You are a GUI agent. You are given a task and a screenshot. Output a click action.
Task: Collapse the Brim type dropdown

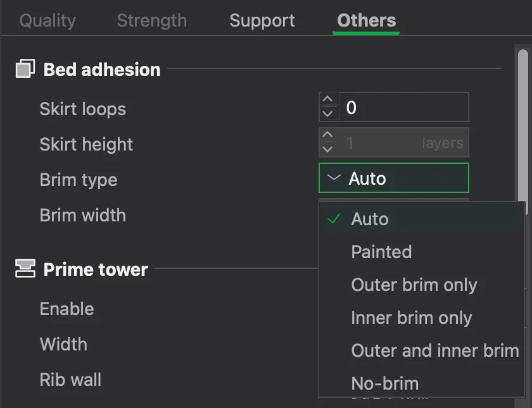393,178
